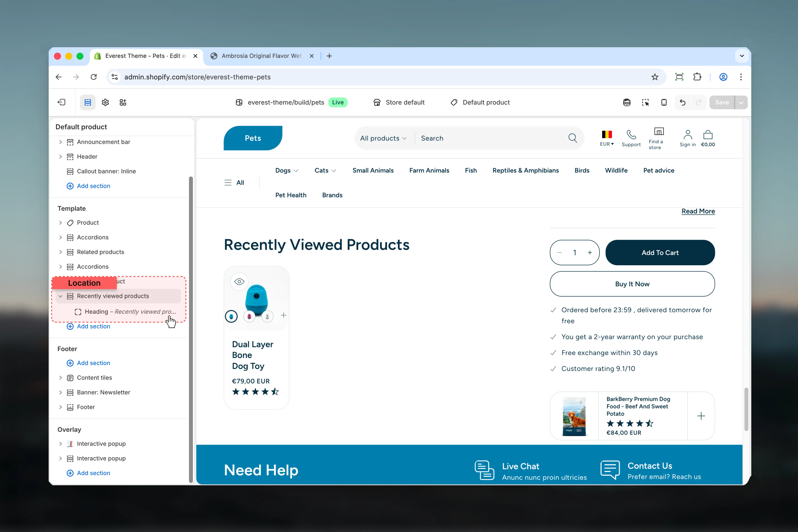
Task: Click the Add To Cart button
Action: [660, 252]
